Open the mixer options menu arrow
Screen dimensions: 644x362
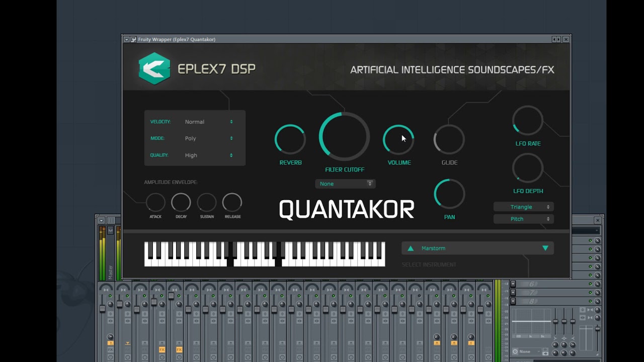(x=101, y=220)
